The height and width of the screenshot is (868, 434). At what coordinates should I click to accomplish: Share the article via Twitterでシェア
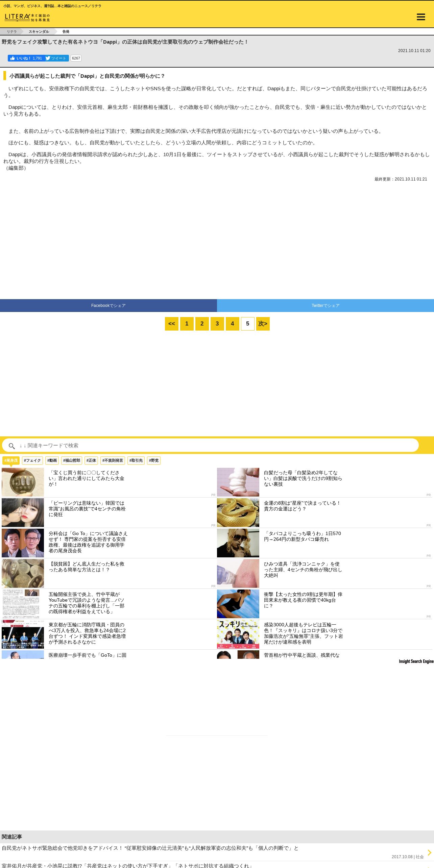[x=325, y=306]
